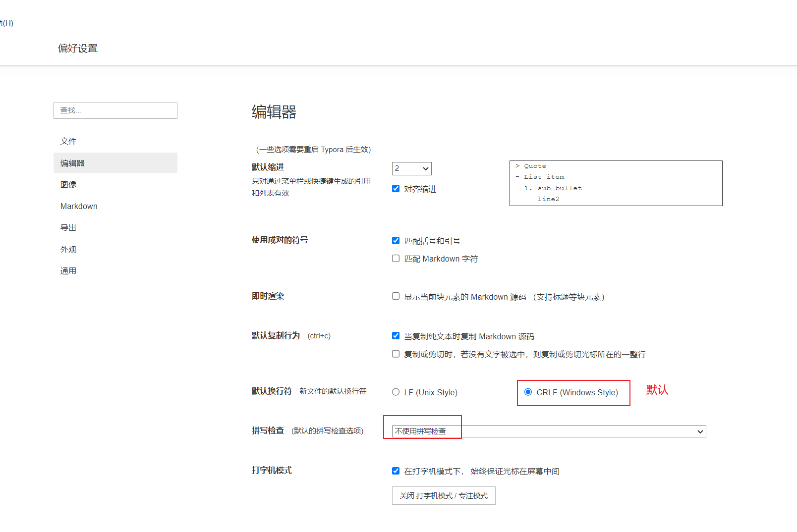Open the 拼写检查 spell check dropdown
This screenshot has height=532, width=797.
[x=549, y=431]
